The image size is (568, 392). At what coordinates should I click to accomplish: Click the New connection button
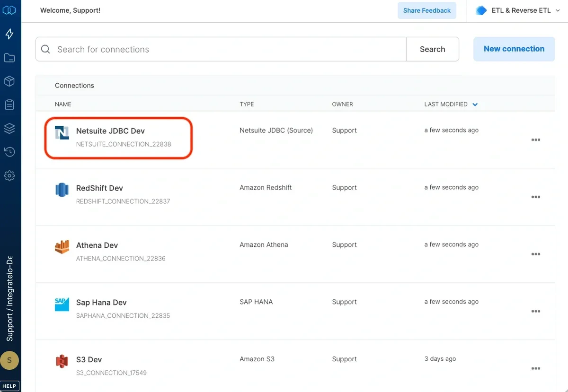pyautogui.click(x=514, y=49)
